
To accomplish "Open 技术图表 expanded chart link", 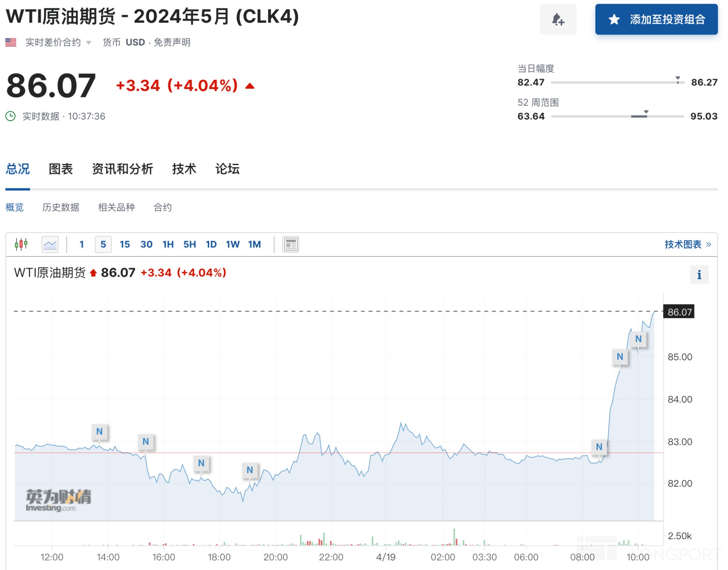I will pos(688,244).
